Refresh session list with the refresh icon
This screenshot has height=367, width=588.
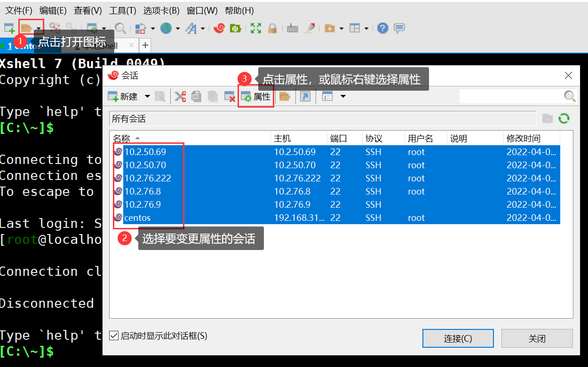pos(564,118)
